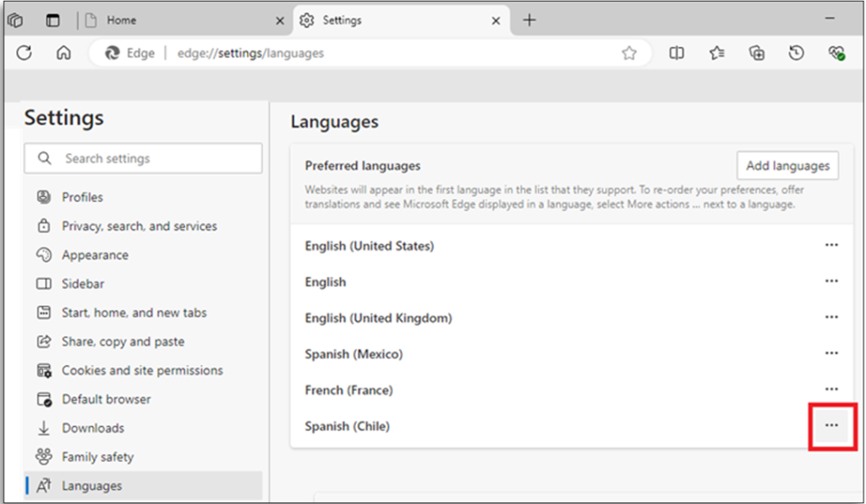Open Privacy, search, and services settings
This screenshot has height=504, width=866.
139,226
